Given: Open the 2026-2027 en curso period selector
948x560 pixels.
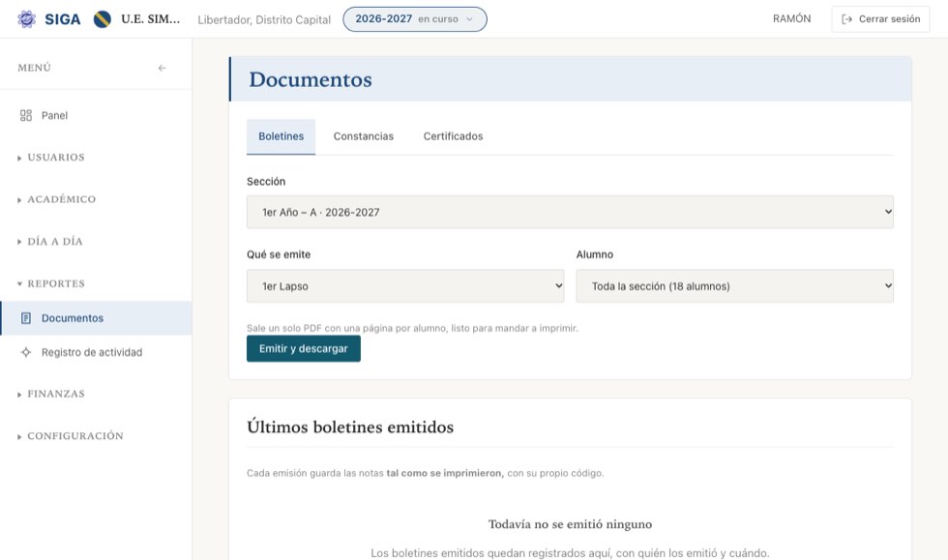Looking at the screenshot, I should click(x=415, y=19).
